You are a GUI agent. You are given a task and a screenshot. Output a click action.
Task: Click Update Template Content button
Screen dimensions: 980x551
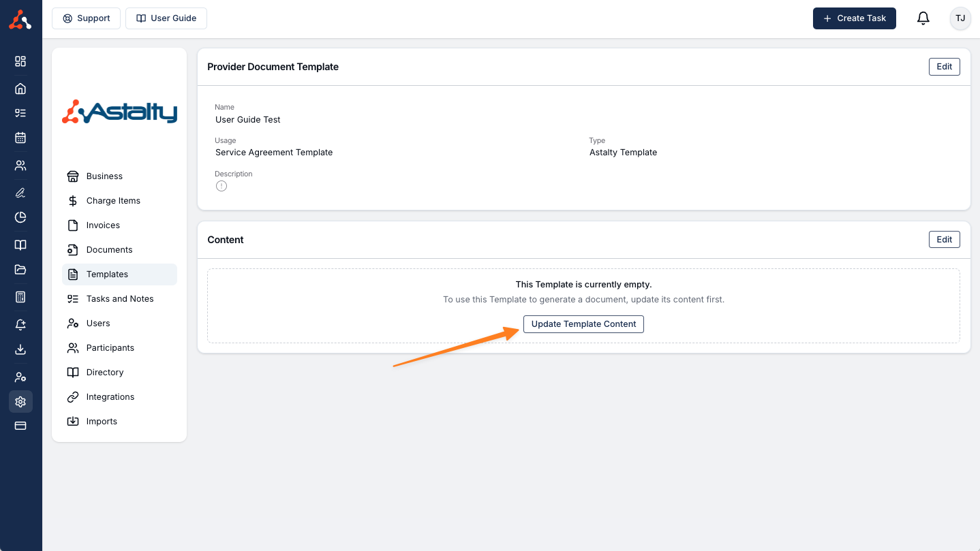click(x=583, y=324)
